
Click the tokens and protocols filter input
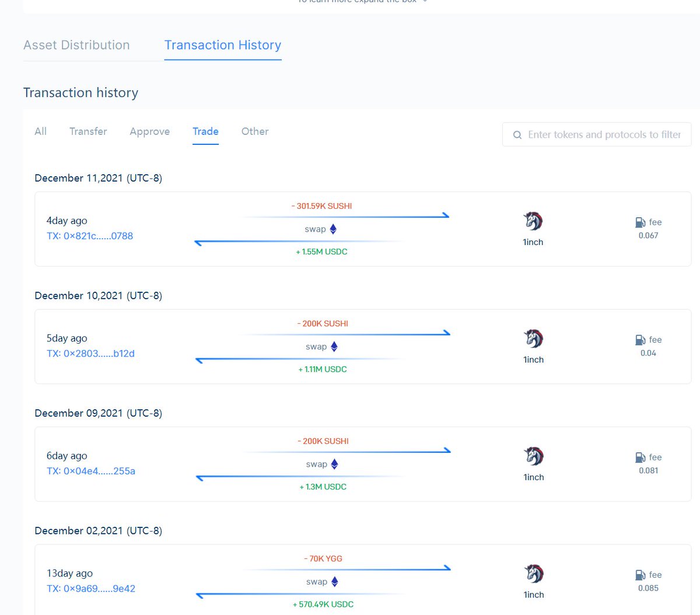click(x=601, y=134)
